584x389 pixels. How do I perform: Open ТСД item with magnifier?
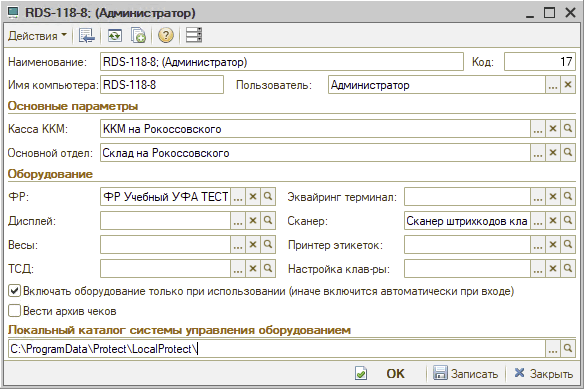[268, 269]
